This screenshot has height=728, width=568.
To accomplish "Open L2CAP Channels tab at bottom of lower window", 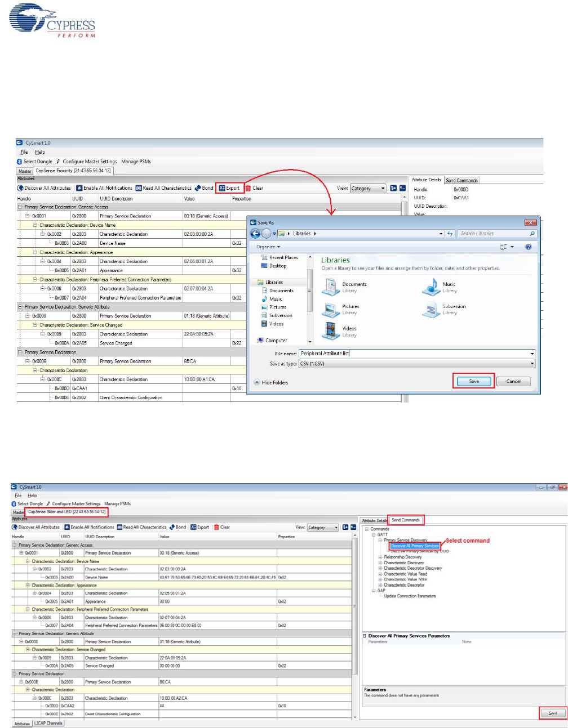I will tap(48, 723).
